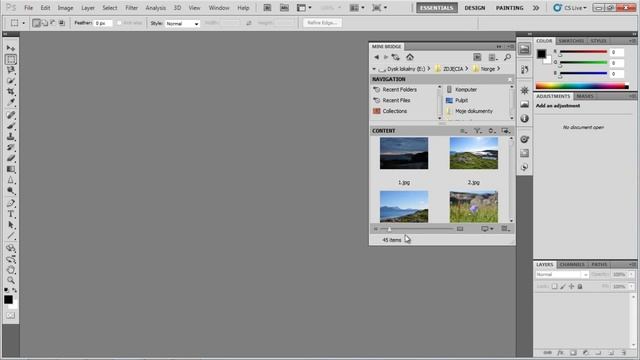Open search in Mini Bridge
The image size is (640, 360).
pos(507,57)
